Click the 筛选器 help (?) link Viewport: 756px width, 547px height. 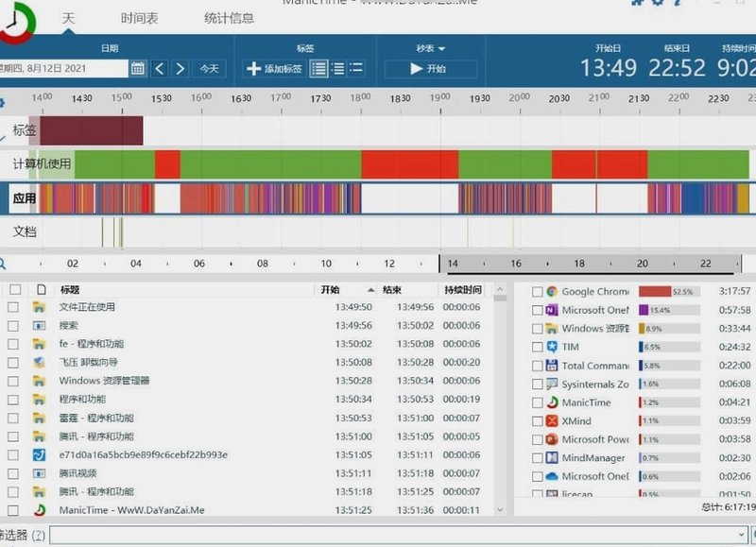point(39,535)
